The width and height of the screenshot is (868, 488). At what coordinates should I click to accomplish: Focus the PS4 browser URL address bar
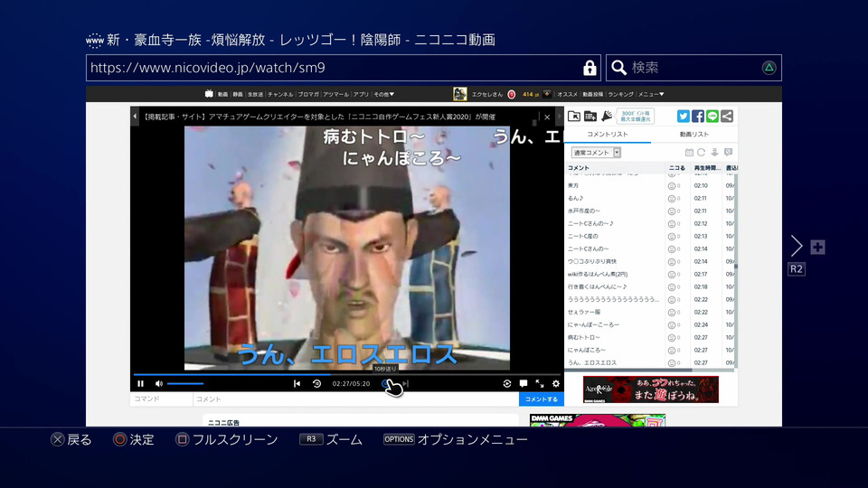(x=344, y=68)
